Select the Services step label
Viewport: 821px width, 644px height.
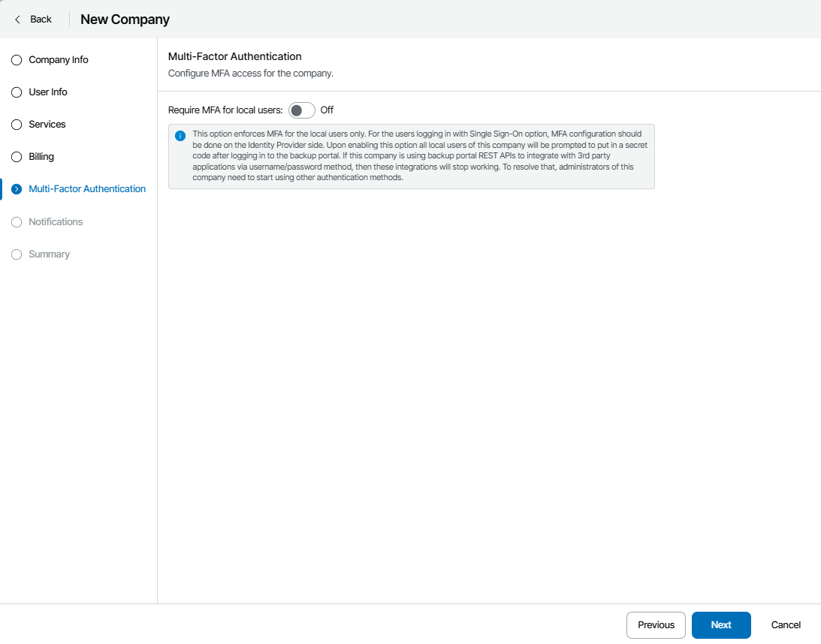click(x=47, y=125)
